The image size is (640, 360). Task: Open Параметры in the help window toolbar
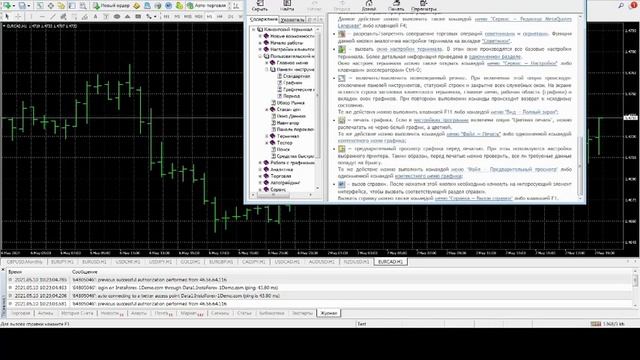pyautogui.click(x=424, y=6)
